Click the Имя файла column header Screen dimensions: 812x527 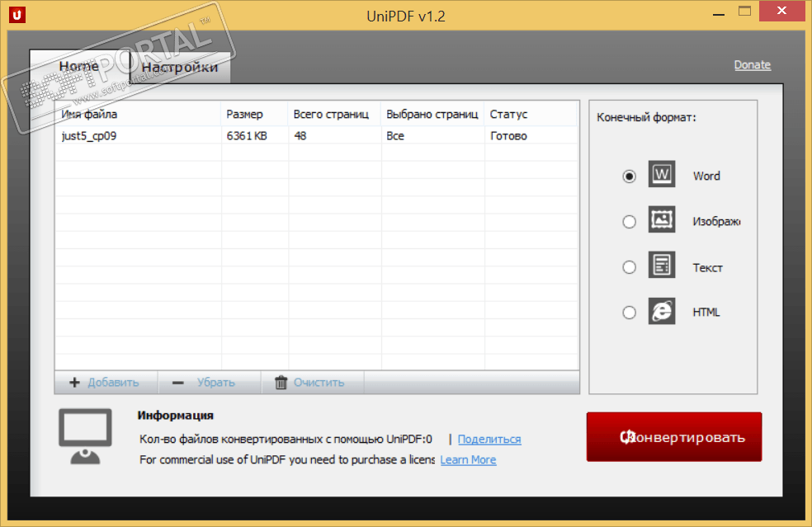(138, 115)
